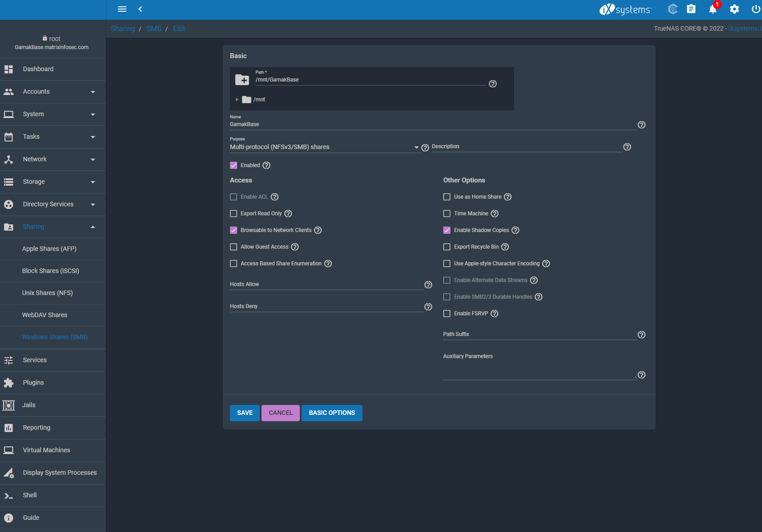Open help icon for Hosts Deny
The width and height of the screenshot is (762, 532).
[x=428, y=307]
